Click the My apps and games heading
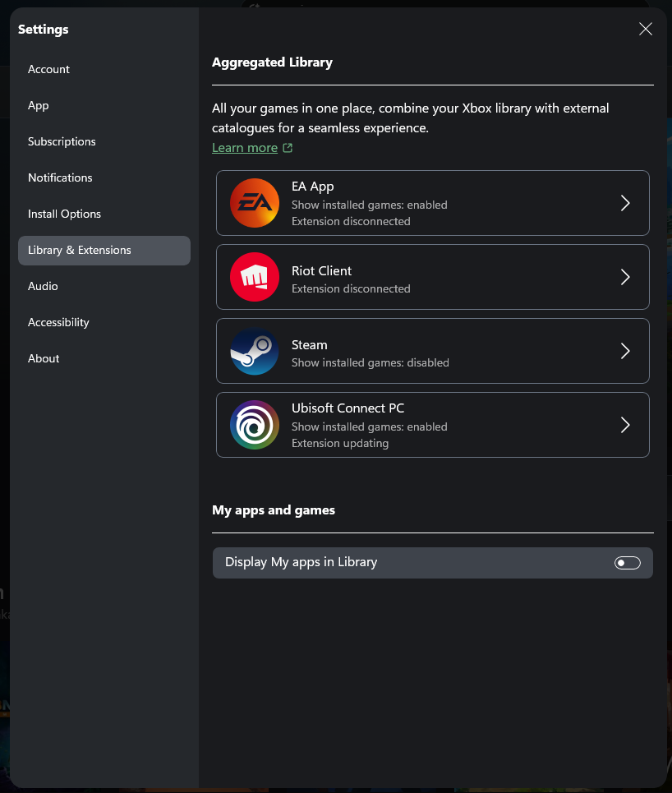This screenshot has width=672, height=793. pos(274,510)
